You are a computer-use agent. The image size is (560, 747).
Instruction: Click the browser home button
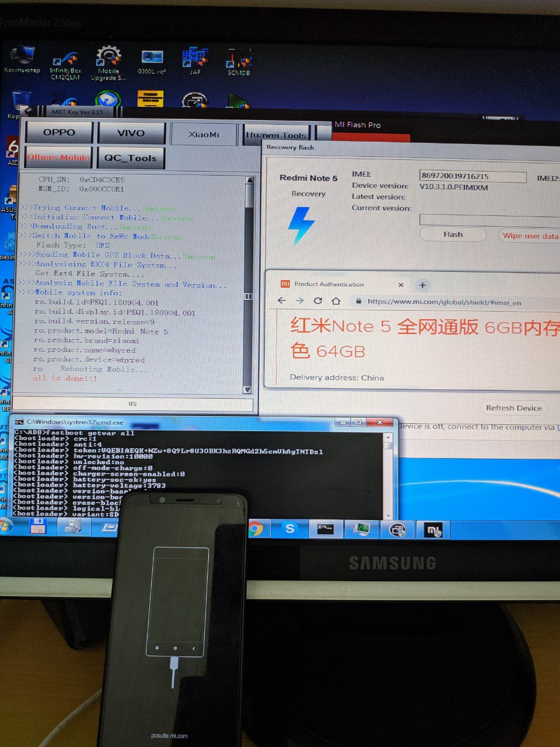[x=336, y=301]
